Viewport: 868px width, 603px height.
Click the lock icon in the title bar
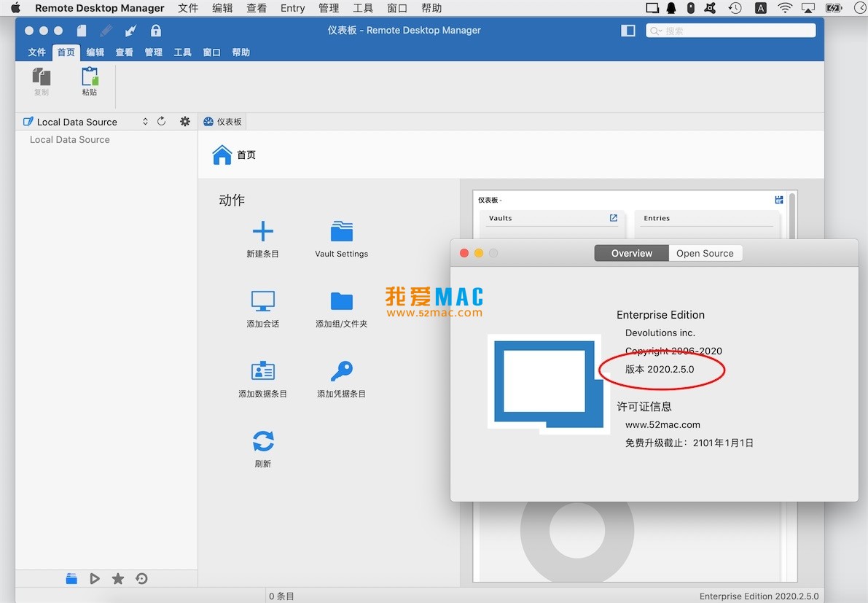click(155, 31)
